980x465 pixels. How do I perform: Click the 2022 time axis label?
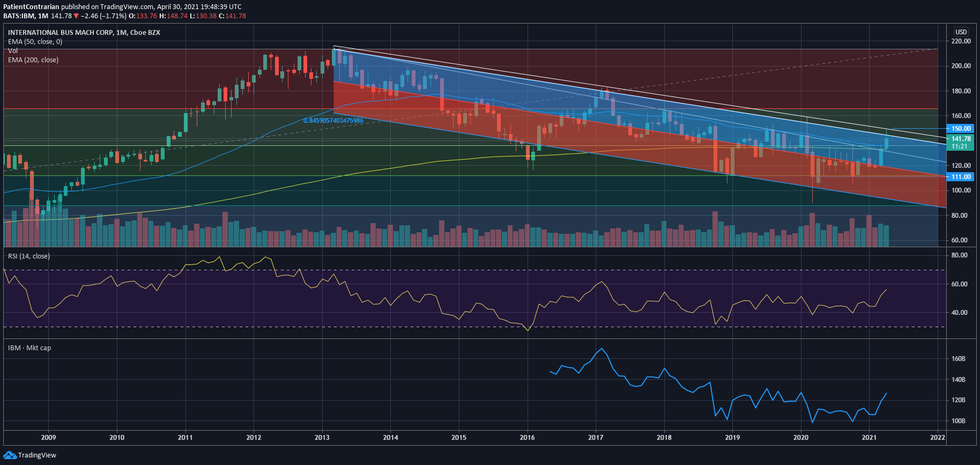point(938,438)
